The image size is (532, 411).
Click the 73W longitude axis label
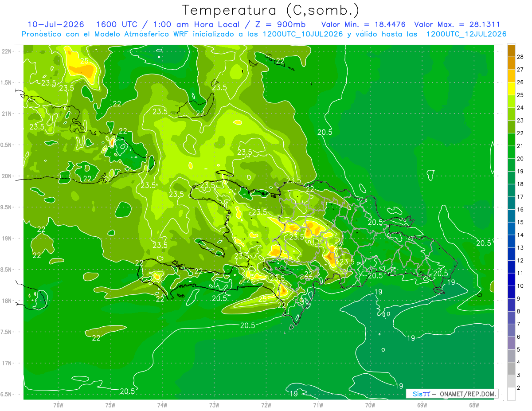[x=214, y=405]
